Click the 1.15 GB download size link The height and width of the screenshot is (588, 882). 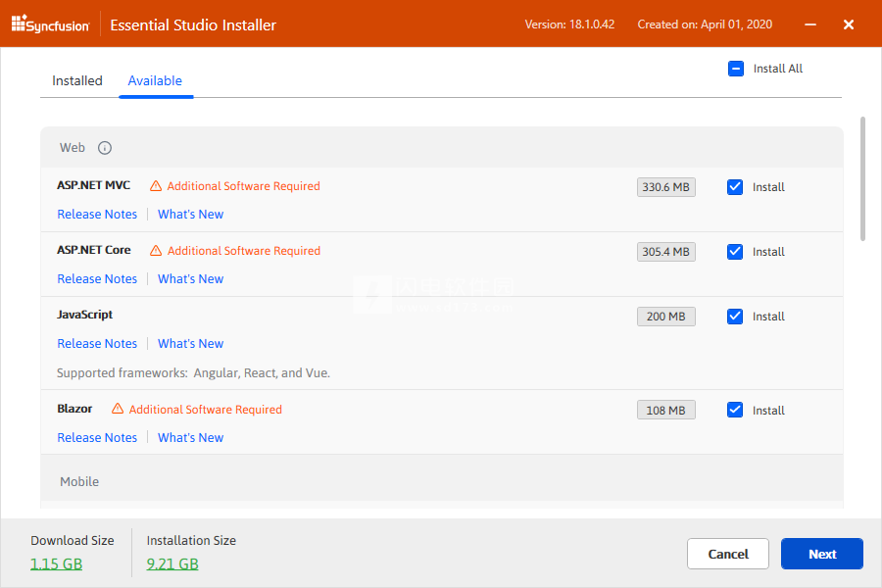pos(56,563)
